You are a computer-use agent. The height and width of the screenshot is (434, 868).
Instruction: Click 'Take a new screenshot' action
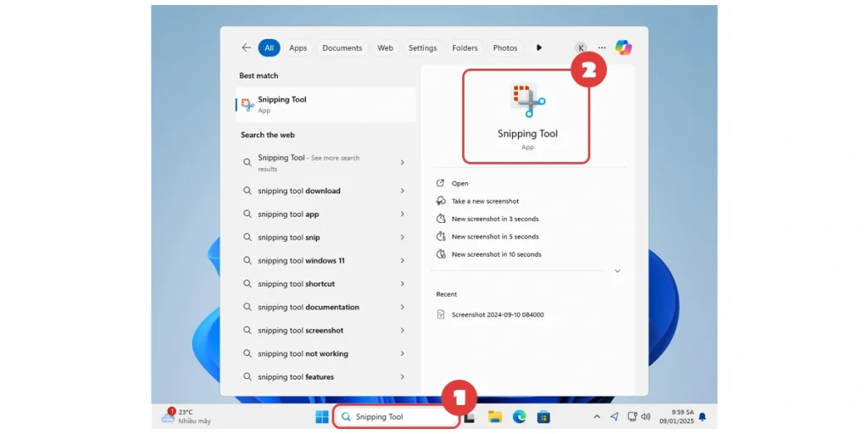[x=485, y=201]
